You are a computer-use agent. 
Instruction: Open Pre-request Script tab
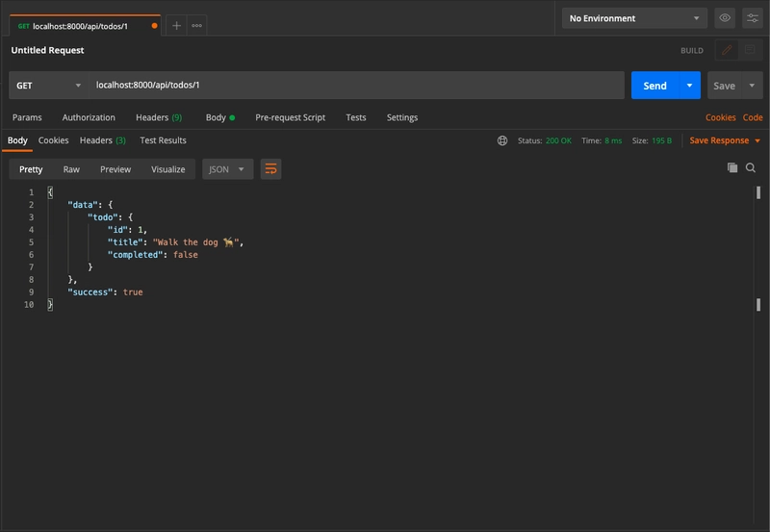[291, 117]
